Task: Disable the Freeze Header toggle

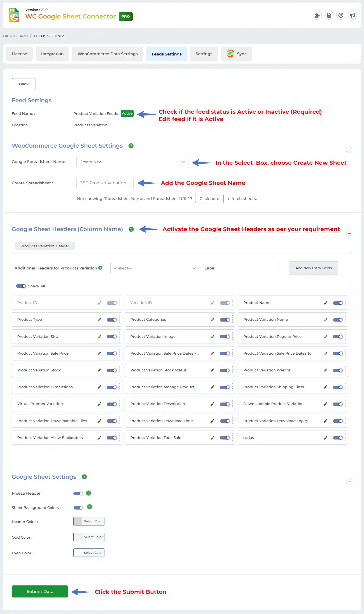Action: click(x=78, y=494)
